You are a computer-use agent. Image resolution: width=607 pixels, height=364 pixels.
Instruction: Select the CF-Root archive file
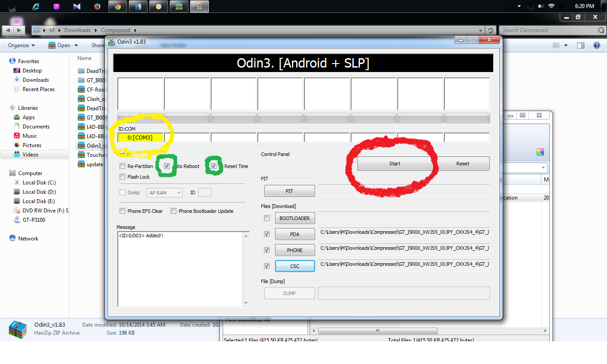pyautogui.click(x=91, y=89)
